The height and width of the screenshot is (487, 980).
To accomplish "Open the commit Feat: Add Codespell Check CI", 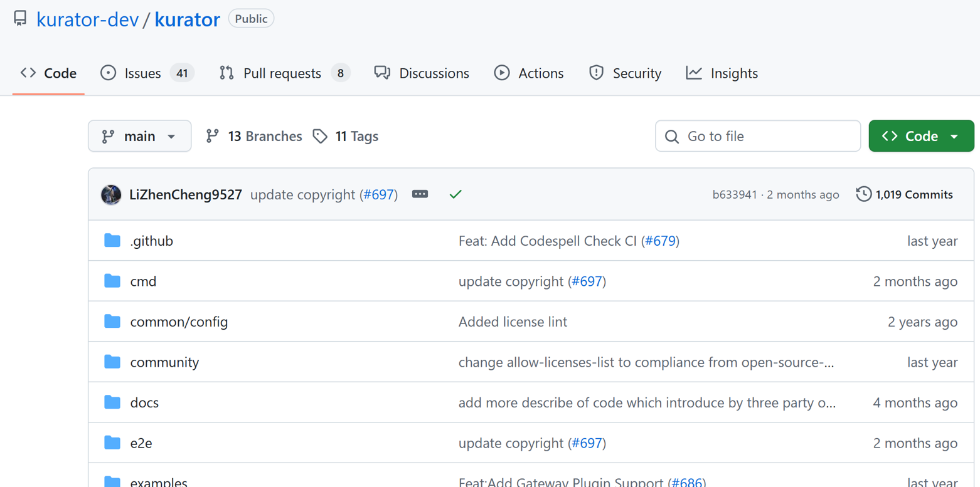I will tap(548, 241).
